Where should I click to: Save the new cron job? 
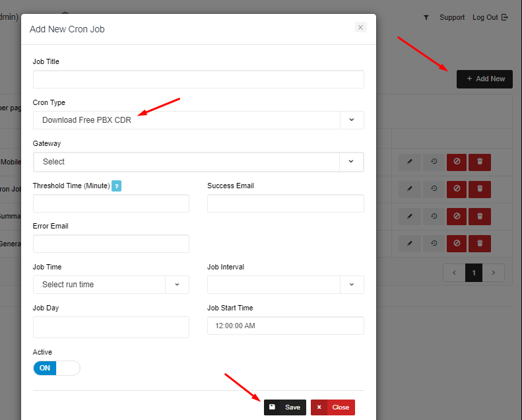coord(285,407)
